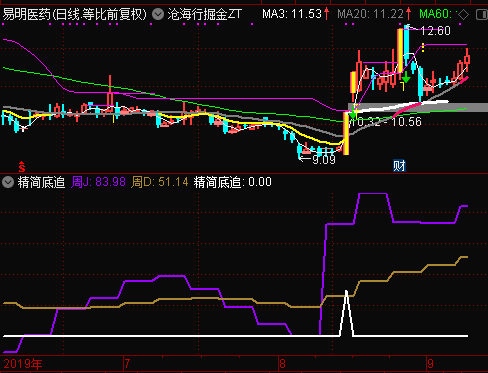Click the 10.32 - 10.56 gap label
Screen dimensions: 488x373
(387, 122)
